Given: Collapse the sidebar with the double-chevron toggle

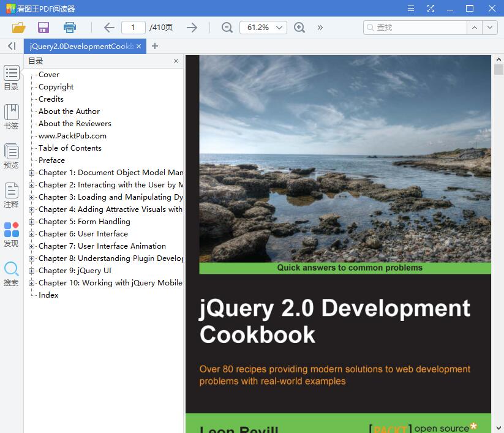Looking at the screenshot, I should 11,45.
